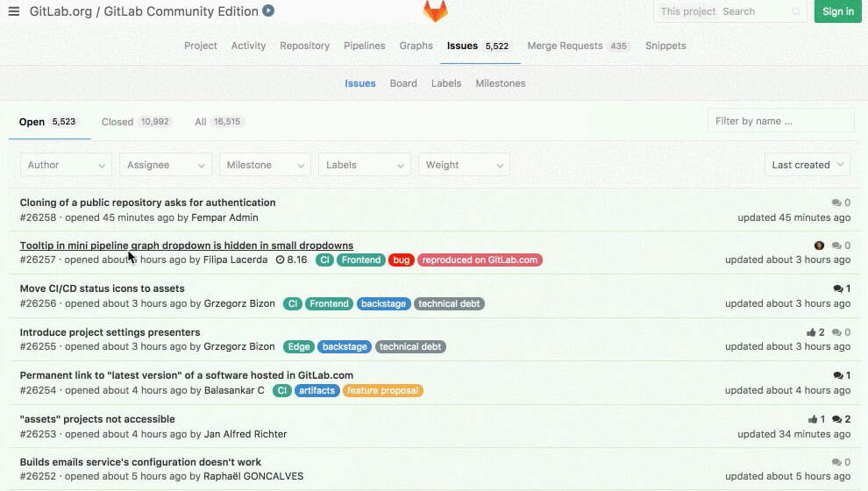Open the hamburger sidebar menu
This screenshot has height=491, width=868.
tap(14, 11)
